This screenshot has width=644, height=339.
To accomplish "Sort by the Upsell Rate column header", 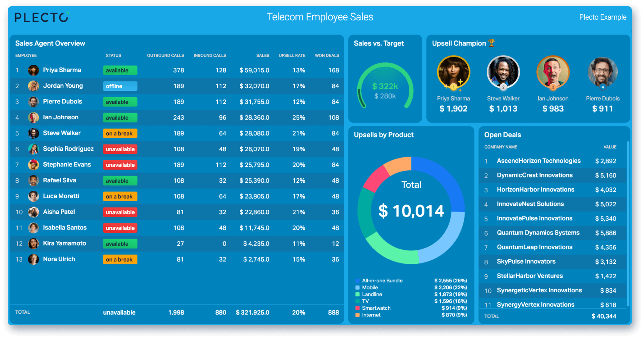I will pos(292,56).
